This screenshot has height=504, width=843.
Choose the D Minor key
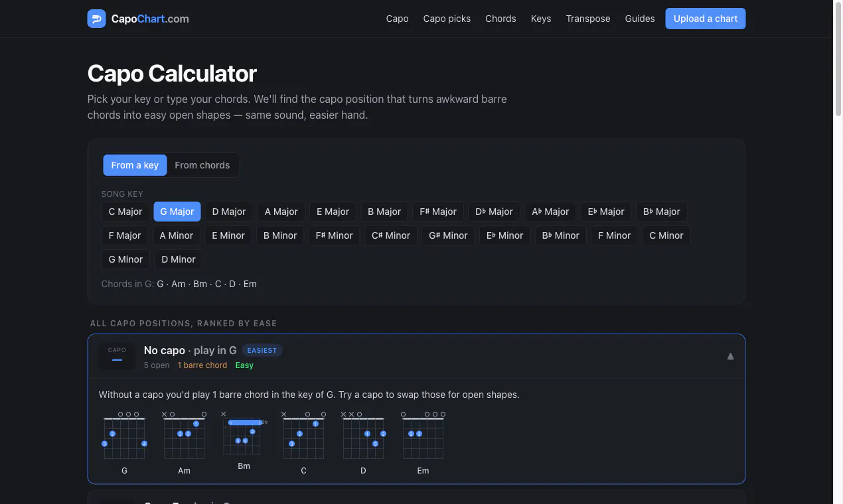tap(179, 259)
